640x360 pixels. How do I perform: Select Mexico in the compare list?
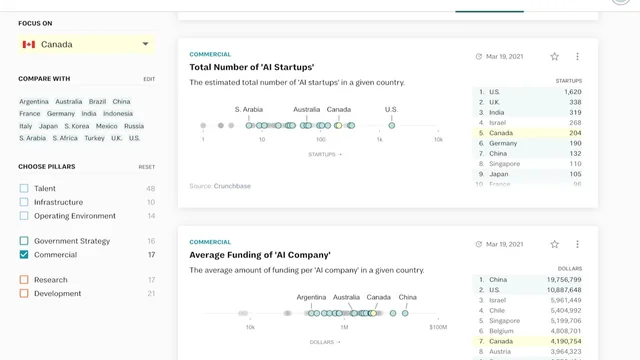[x=107, y=126]
